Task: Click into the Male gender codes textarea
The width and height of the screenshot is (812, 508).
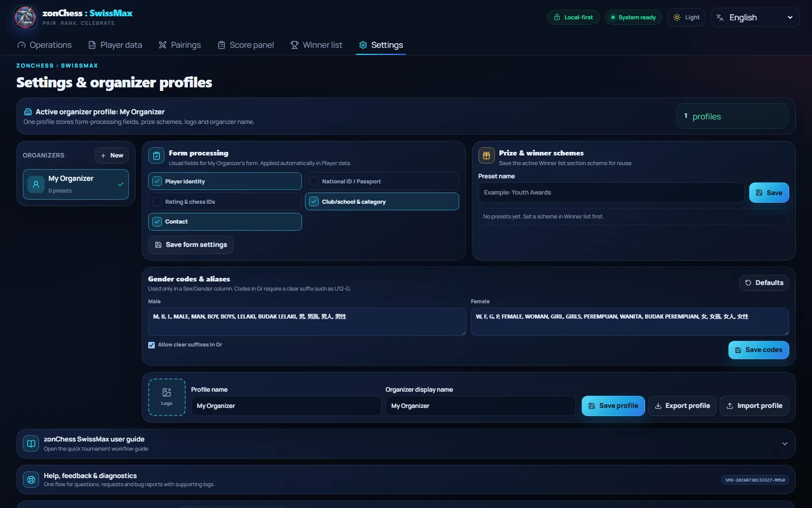Action: click(x=307, y=322)
